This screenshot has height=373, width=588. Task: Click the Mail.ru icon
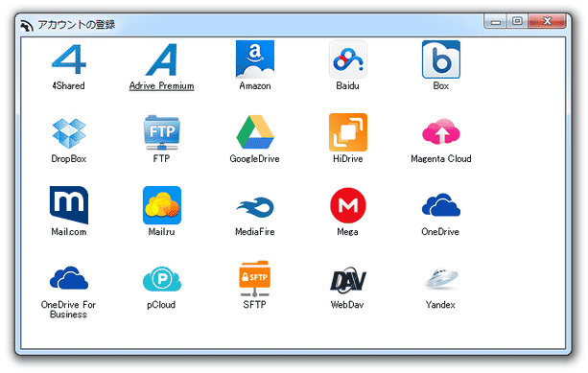pos(161,205)
